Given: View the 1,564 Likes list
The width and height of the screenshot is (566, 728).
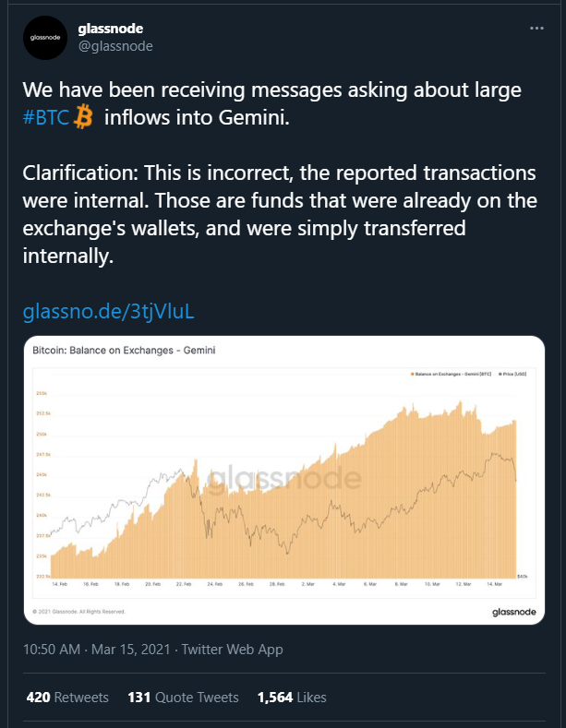Looking at the screenshot, I should (292, 698).
